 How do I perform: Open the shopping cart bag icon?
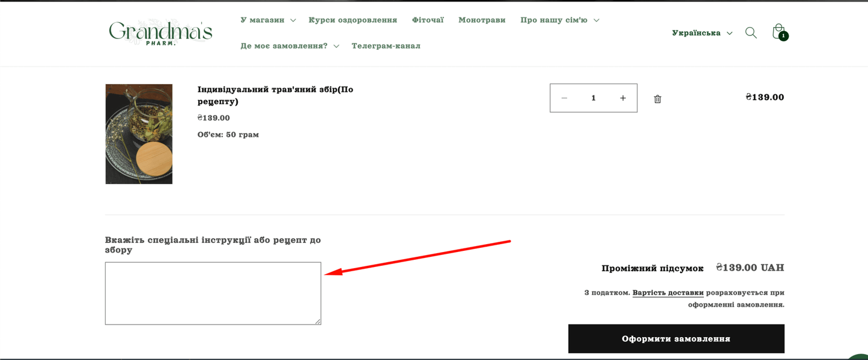pos(778,32)
